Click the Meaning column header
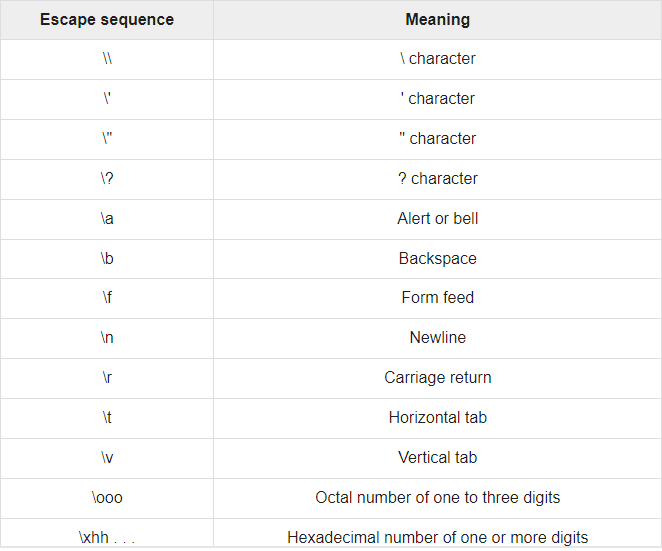This screenshot has height=551, width=662. tap(437, 20)
